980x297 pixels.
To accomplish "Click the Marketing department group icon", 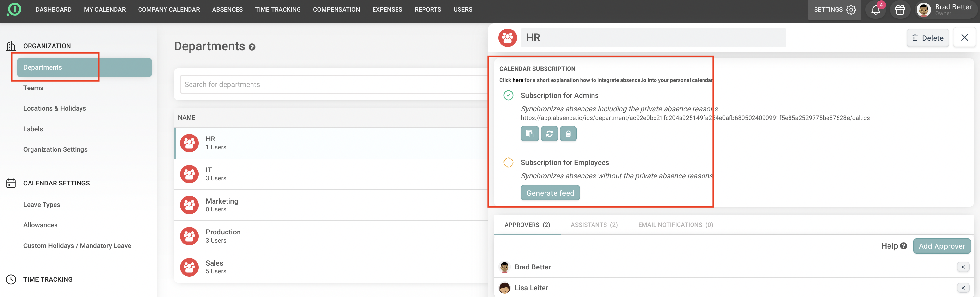I will [x=189, y=205].
